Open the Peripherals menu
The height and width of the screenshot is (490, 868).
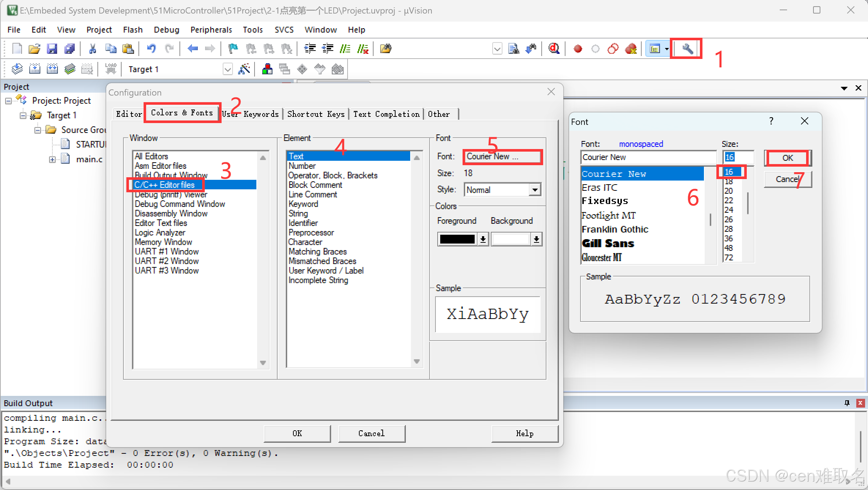[211, 30]
